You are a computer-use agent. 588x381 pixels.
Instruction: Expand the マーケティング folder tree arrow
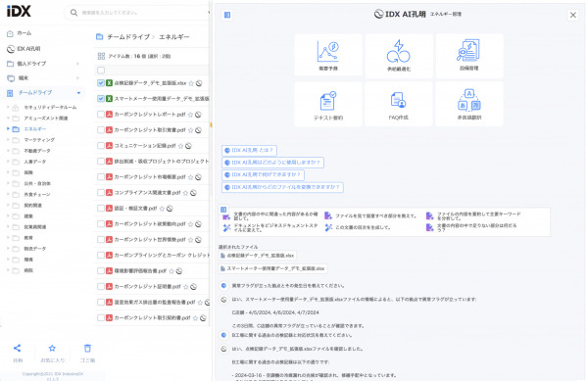(8, 140)
